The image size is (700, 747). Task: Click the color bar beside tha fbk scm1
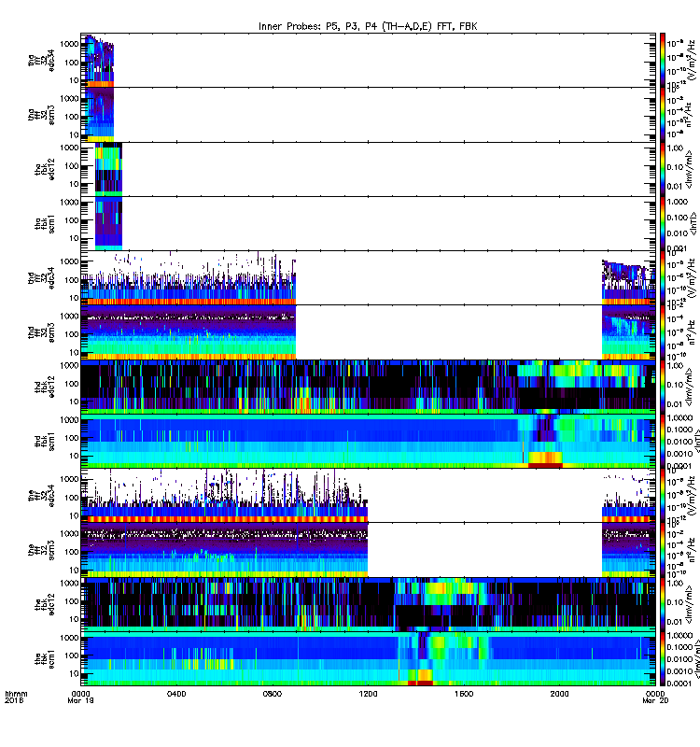[663, 224]
